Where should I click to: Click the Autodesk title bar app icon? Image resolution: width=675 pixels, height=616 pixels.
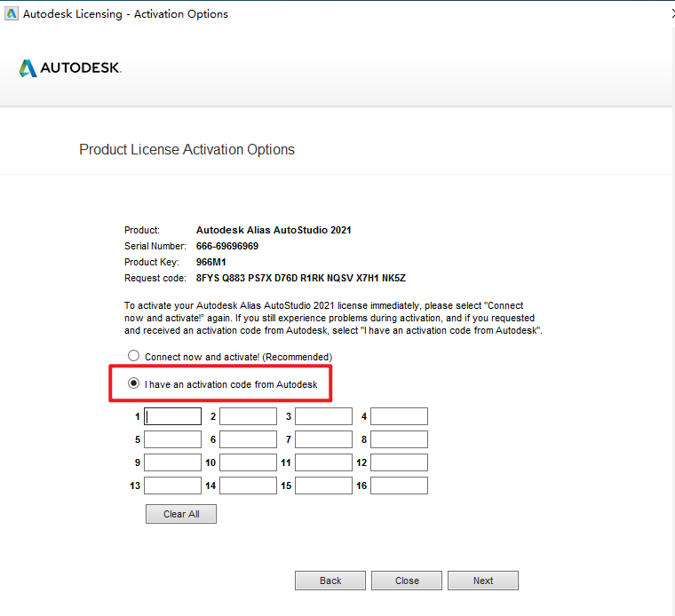click(x=12, y=14)
